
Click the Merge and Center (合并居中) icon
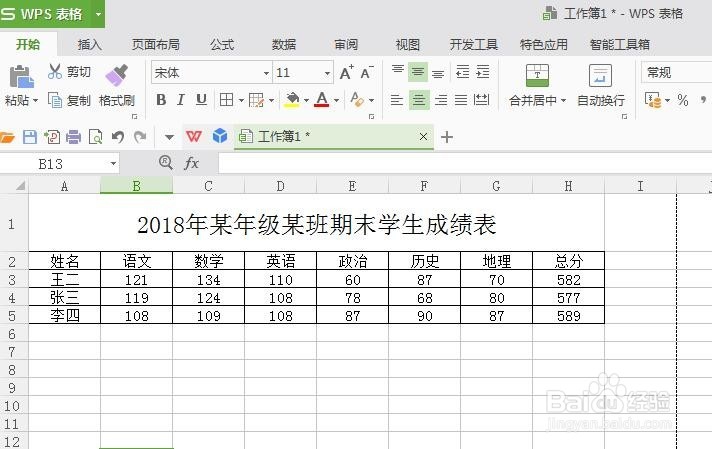(x=537, y=75)
